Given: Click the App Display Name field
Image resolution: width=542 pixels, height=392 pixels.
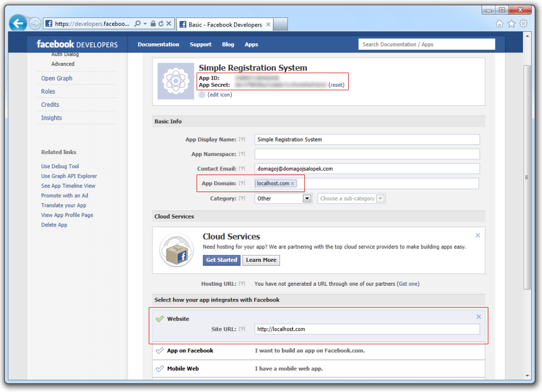Looking at the screenshot, I should (367, 139).
